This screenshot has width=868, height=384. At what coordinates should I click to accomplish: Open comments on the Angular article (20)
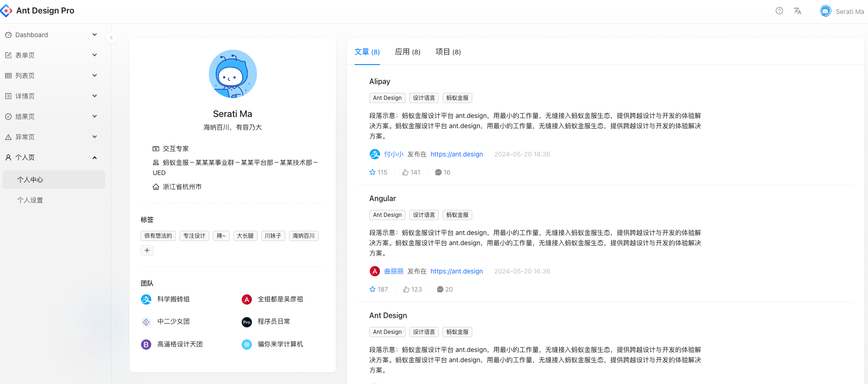click(x=440, y=289)
